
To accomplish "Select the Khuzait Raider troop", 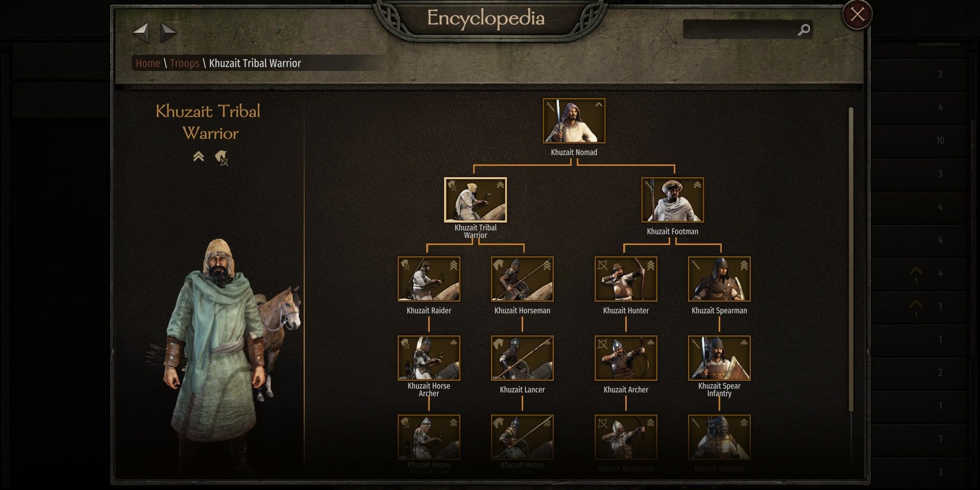I will tap(429, 279).
